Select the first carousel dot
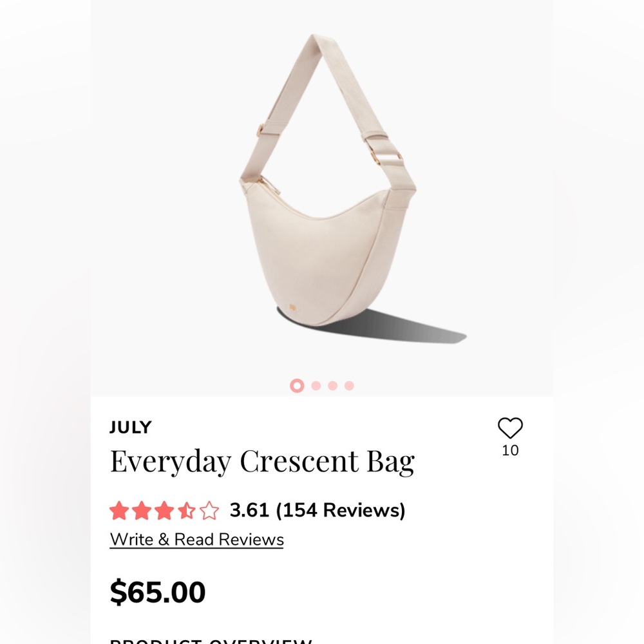This screenshot has height=644, width=644. pos(298,384)
